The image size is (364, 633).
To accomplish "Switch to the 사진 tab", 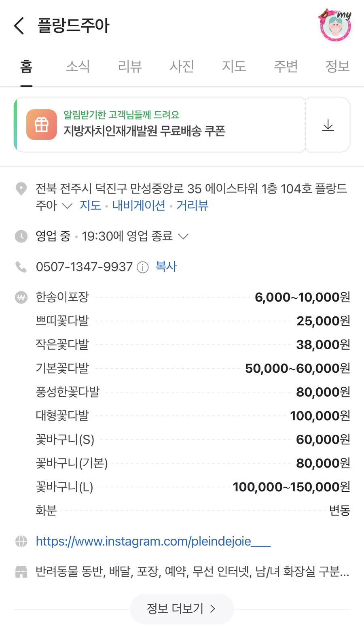I will pyautogui.click(x=182, y=66).
